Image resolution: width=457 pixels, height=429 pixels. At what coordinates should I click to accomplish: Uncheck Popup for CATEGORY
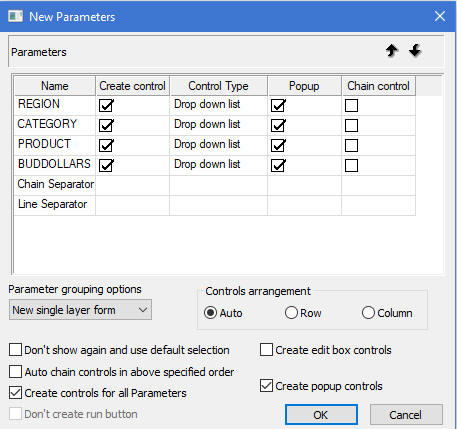pyautogui.click(x=278, y=125)
